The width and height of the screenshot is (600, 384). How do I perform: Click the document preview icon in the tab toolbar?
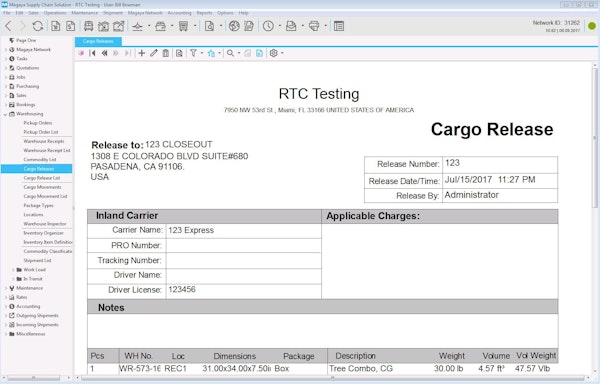click(x=179, y=53)
